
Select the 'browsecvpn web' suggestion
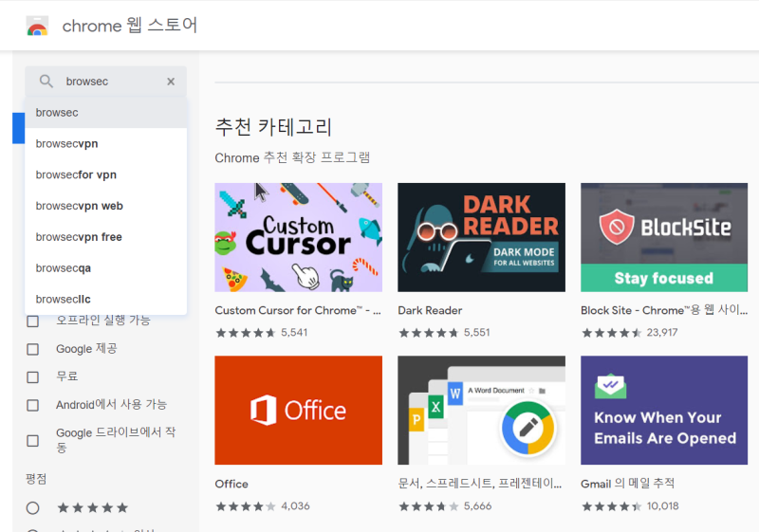[105, 206]
